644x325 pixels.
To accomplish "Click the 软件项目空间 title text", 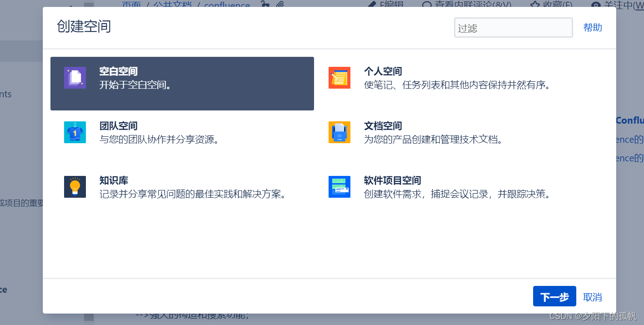I will (392, 180).
